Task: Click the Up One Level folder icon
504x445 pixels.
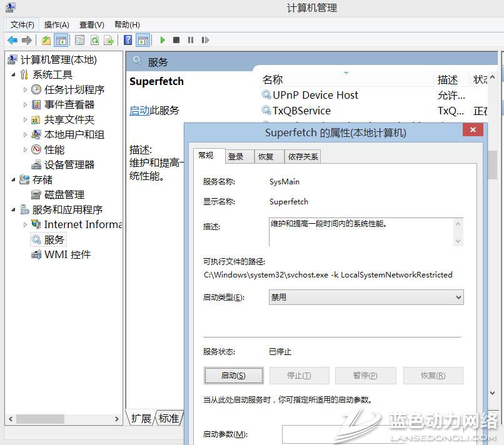Action: pyautogui.click(x=46, y=40)
